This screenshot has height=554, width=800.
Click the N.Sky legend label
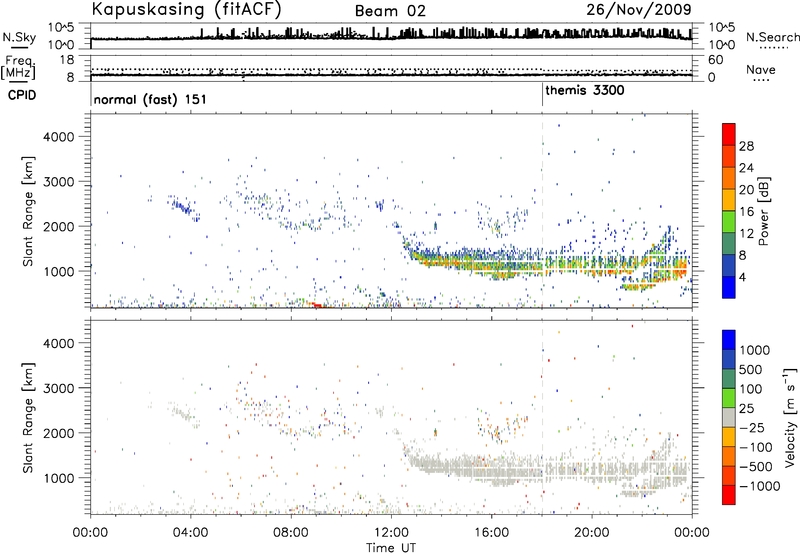pyautogui.click(x=19, y=38)
